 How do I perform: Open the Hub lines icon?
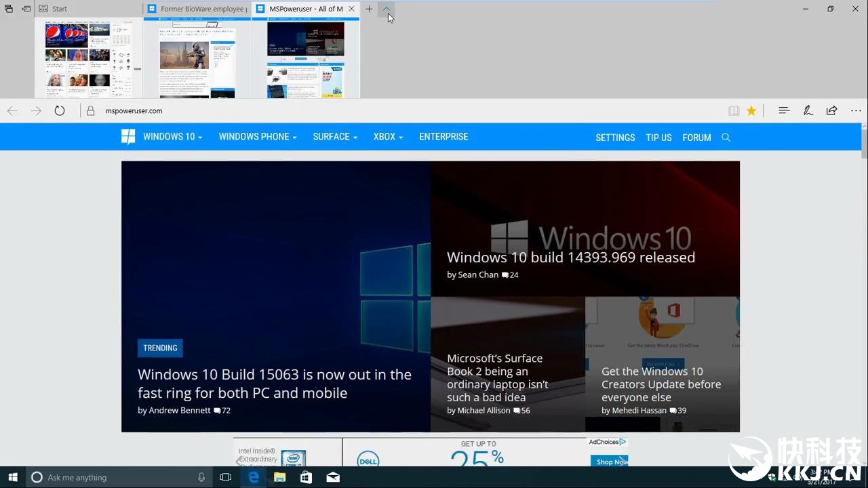784,110
